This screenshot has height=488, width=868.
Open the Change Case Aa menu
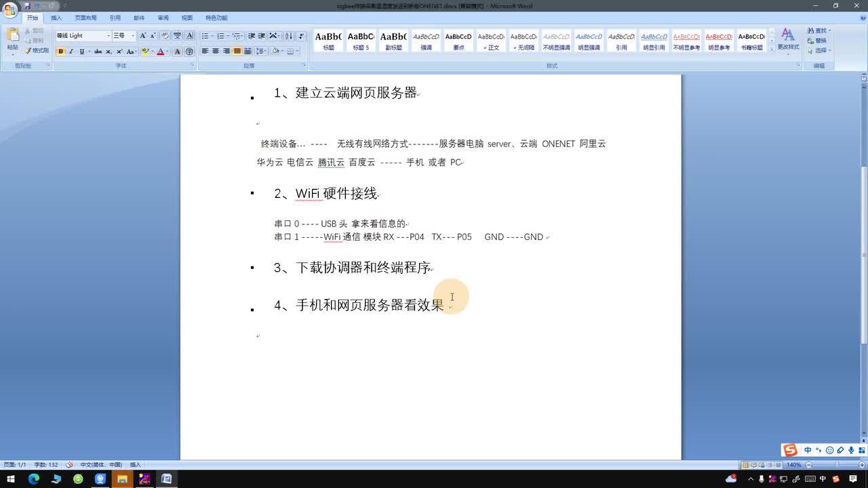tap(130, 52)
